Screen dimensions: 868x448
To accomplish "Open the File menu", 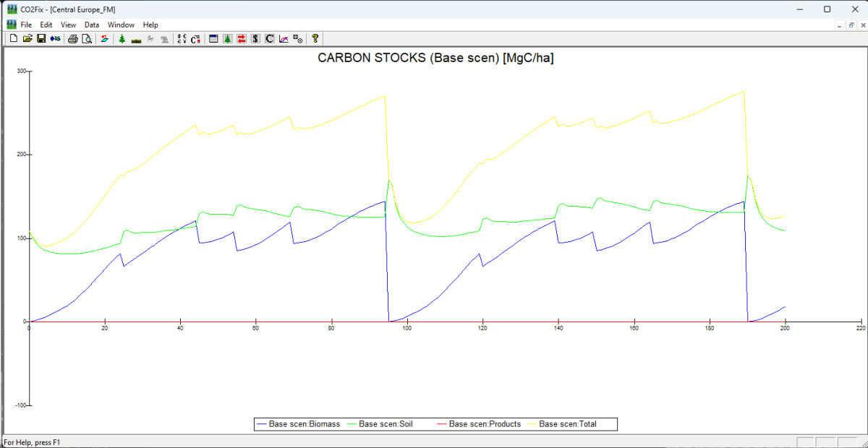I will click(26, 25).
